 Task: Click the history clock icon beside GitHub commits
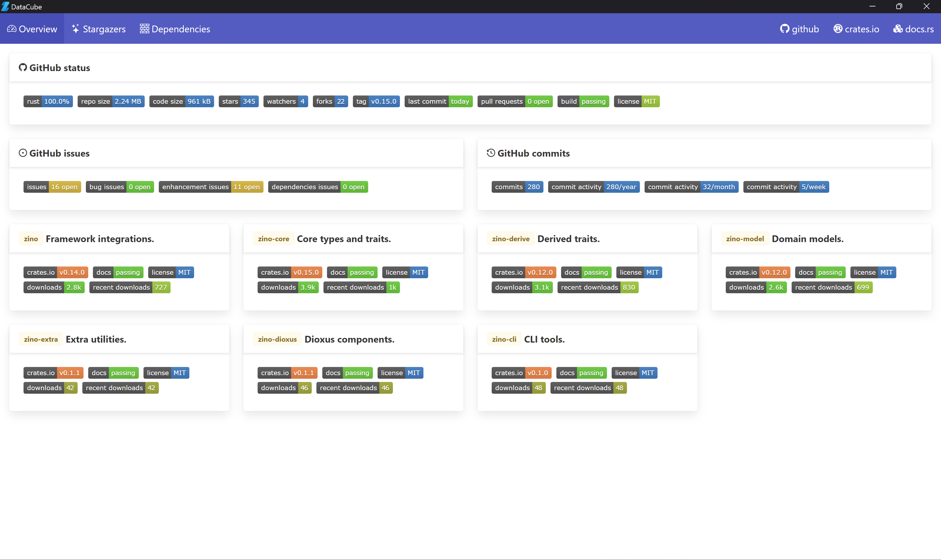[491, 153]
